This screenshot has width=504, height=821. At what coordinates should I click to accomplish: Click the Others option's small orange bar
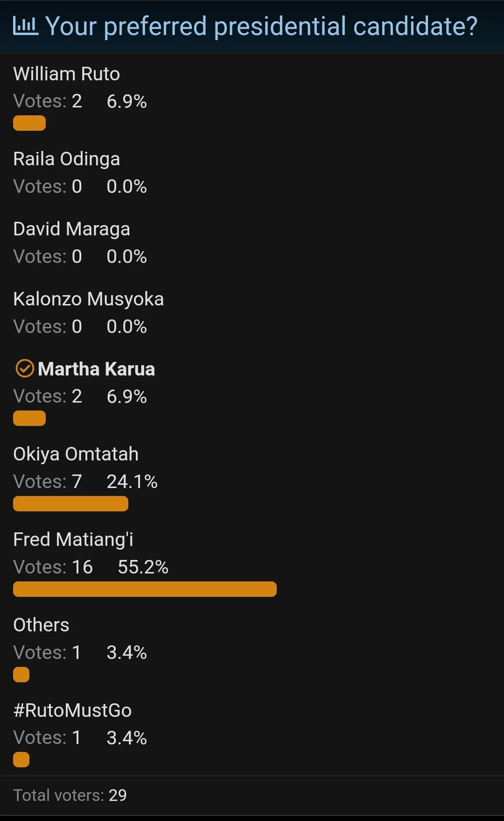coord(21,674)
